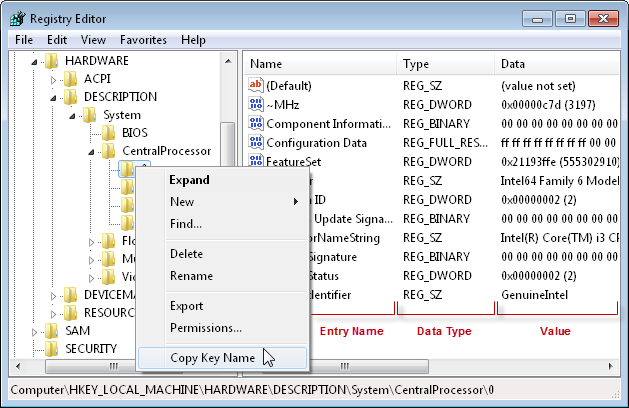
Task: Choose Find... in the context menu
Action: (223, 223)
